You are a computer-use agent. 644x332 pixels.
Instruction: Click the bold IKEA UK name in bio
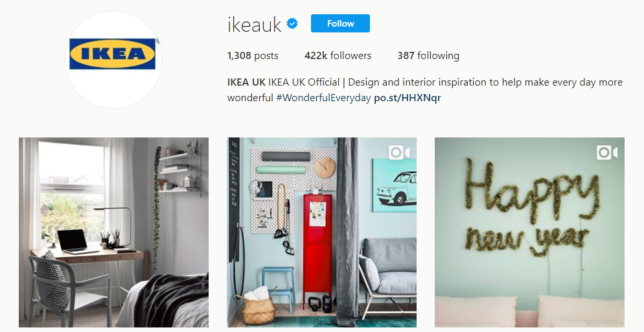point(246,82)
